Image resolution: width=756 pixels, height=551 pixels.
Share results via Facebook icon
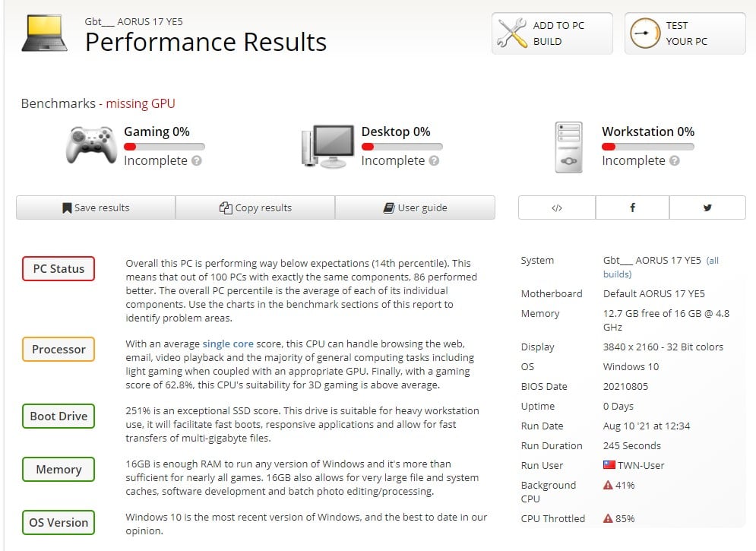click(632, 207)
